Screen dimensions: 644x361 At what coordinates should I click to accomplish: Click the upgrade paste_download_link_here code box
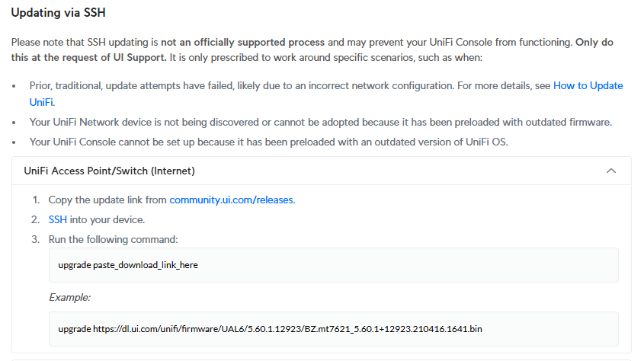pyautogui.click(x=334, y=265)
